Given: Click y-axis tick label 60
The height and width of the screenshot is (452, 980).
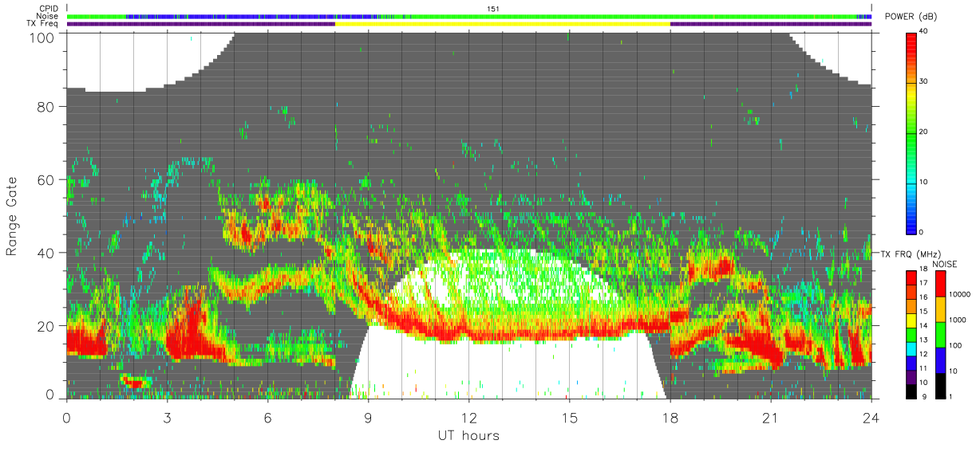Looking at the screenshot, I should (46, 179).
